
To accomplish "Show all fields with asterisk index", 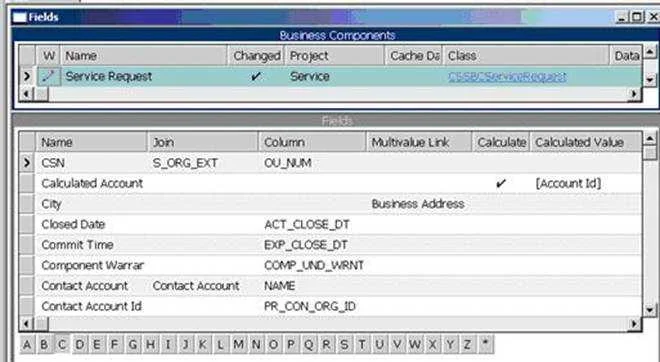I will point(485,345).
